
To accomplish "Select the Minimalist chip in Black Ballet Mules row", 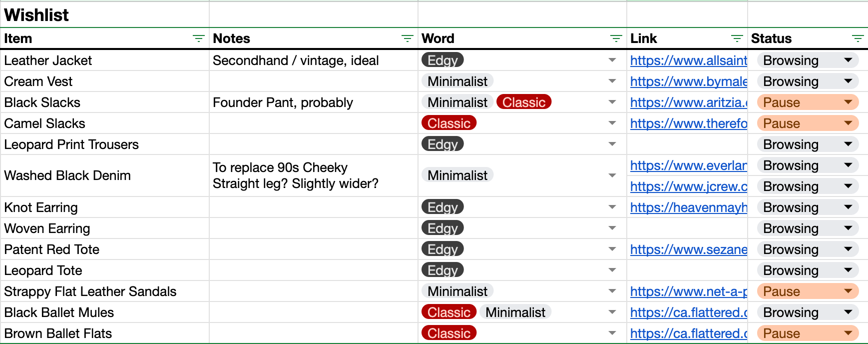I will click(515, 312).
